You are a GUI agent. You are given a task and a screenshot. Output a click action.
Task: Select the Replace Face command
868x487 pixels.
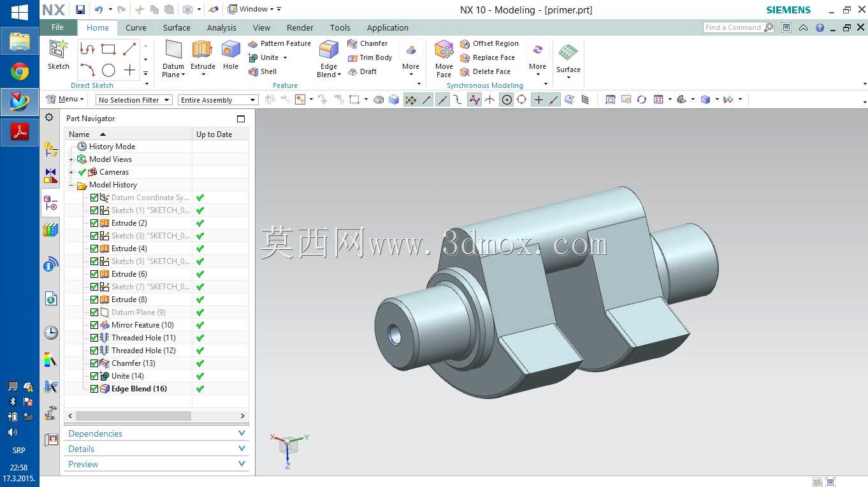click(488, 57)
